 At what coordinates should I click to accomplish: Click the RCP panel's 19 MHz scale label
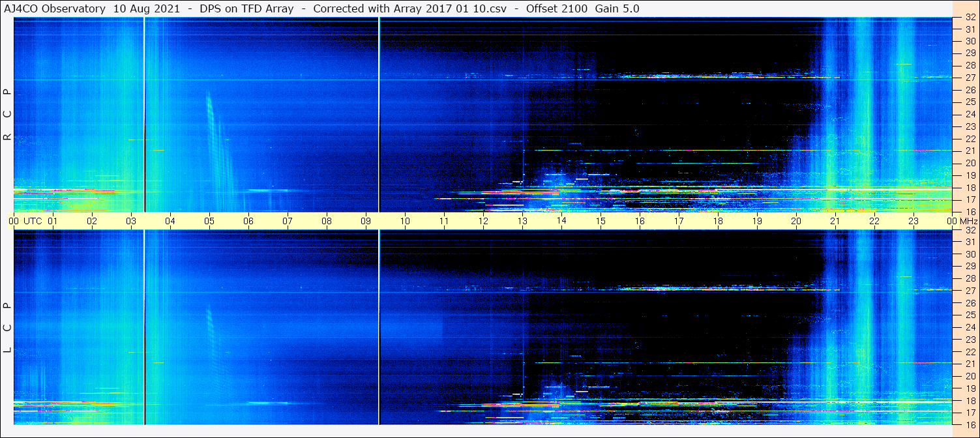[970, 175]
